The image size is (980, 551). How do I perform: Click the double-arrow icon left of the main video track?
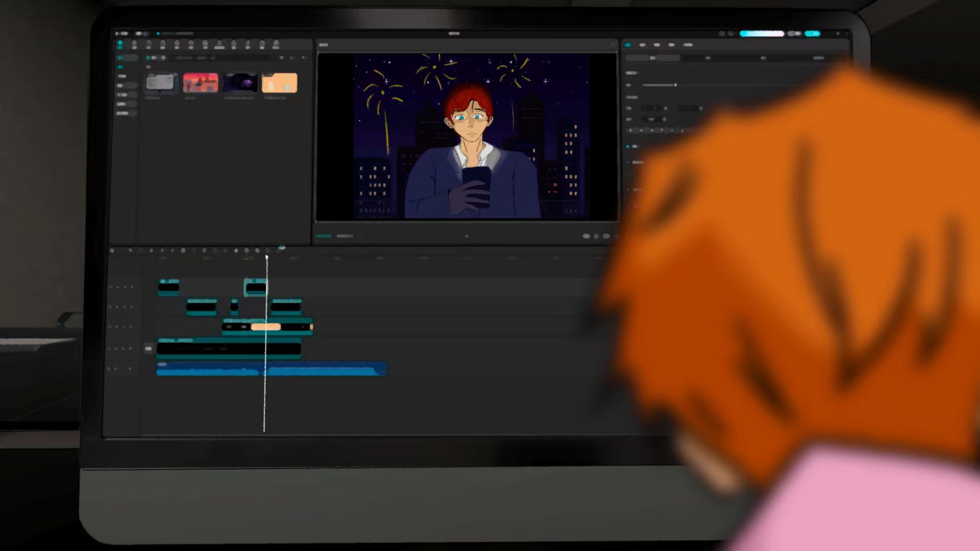[148, 349]
